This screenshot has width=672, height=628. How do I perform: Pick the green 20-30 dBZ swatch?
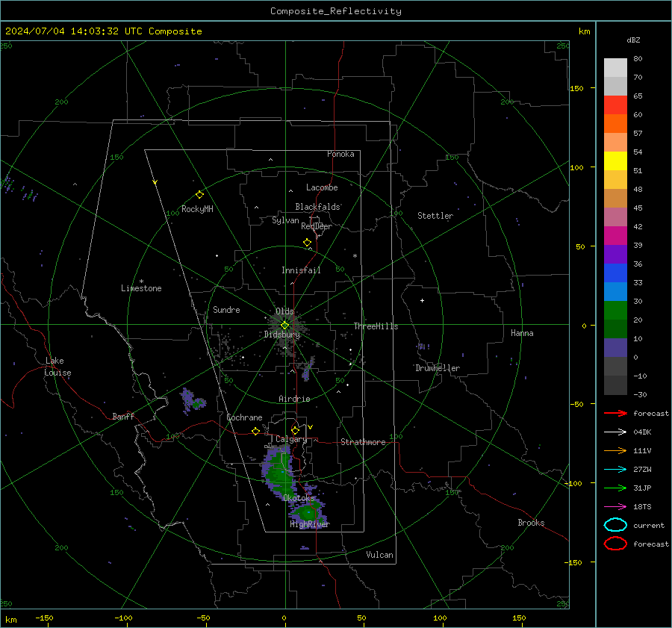click(x=615, y=311)
